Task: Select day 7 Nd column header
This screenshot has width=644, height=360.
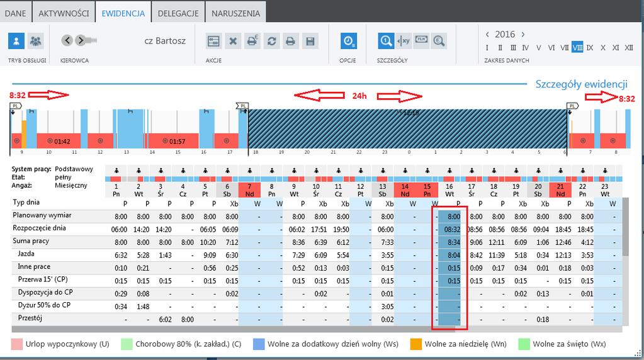Action: 249,190
